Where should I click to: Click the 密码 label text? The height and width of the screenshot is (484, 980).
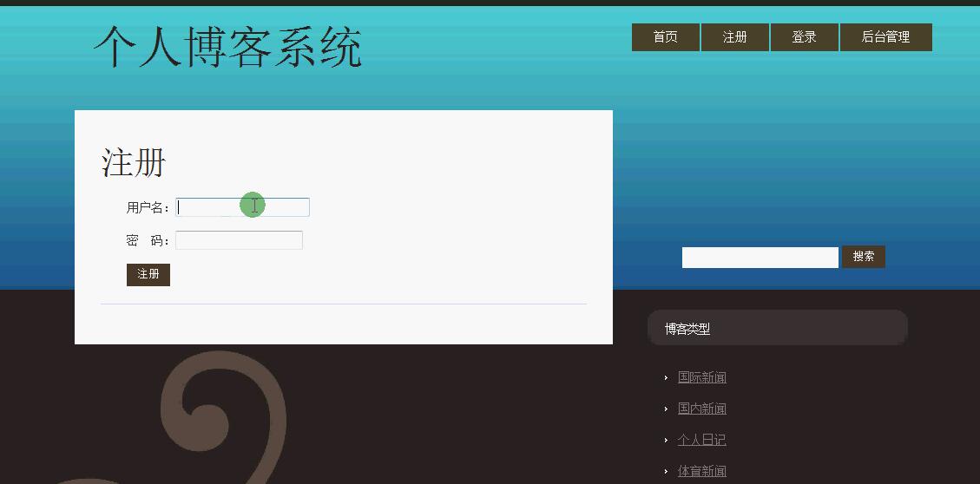(148, 241)
